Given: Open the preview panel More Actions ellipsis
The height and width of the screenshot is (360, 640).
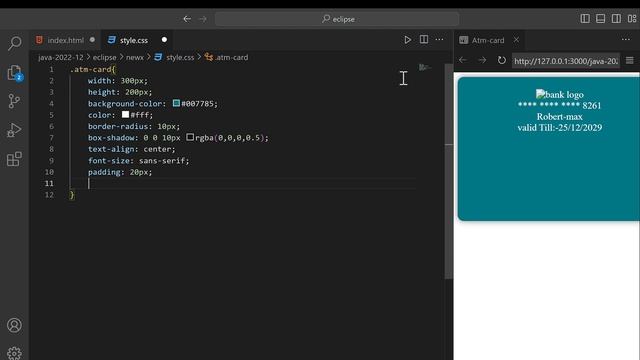Looking at the screenshot, I should coord(626,40).
